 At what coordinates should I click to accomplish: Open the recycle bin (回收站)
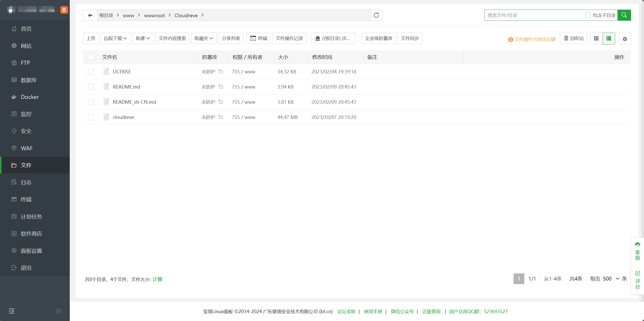click(573, 38)
